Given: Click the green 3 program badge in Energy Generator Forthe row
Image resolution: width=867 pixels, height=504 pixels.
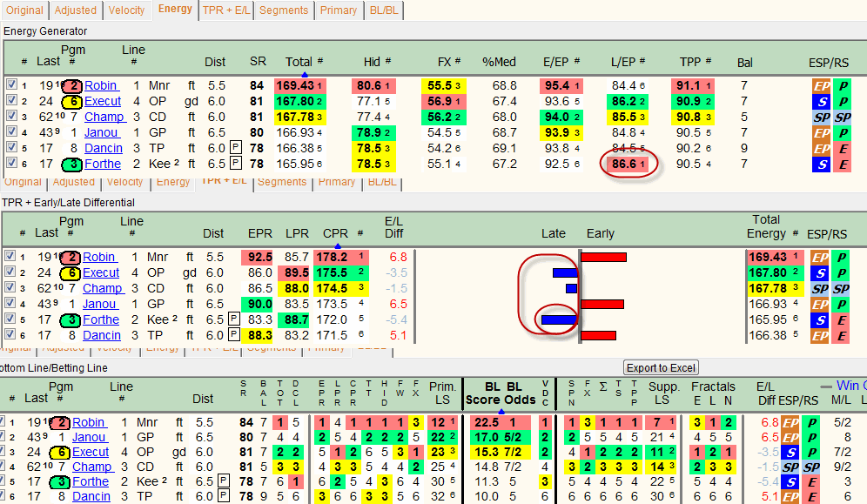Looking at the screenshot, I should click(x=72, y=165).
